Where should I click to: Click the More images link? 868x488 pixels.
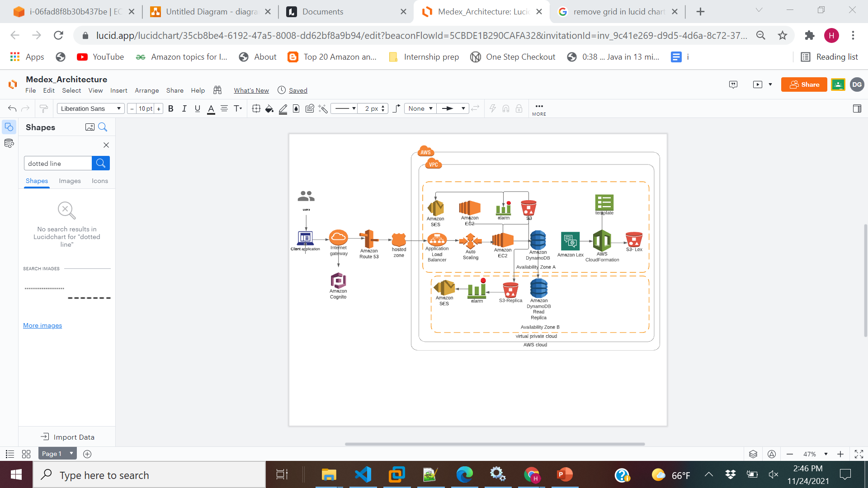[x=42, y=325]
